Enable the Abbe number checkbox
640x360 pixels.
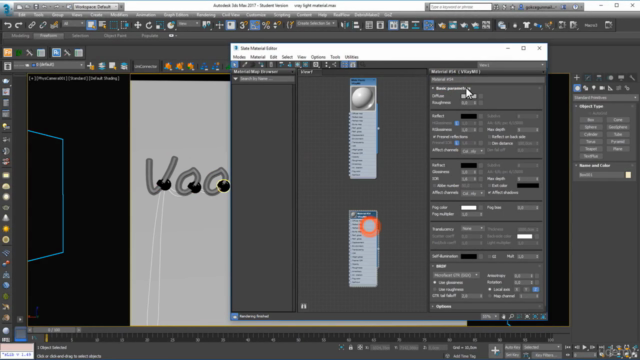pyautogui.click(x=434, y=186)
